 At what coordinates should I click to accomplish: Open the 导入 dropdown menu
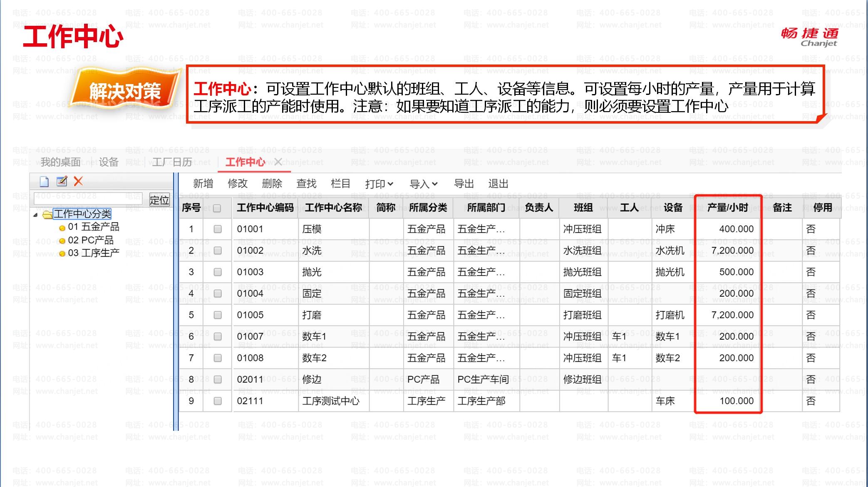click(x=424, y=184)
